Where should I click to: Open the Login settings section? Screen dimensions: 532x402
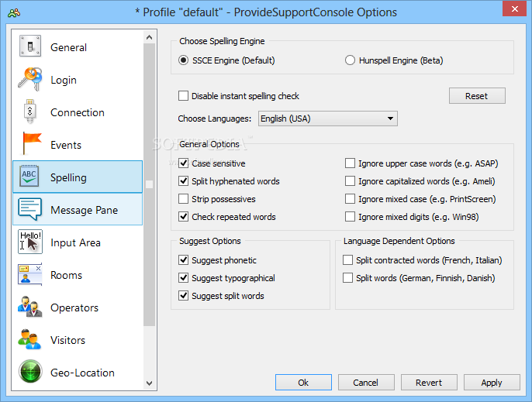78,80
